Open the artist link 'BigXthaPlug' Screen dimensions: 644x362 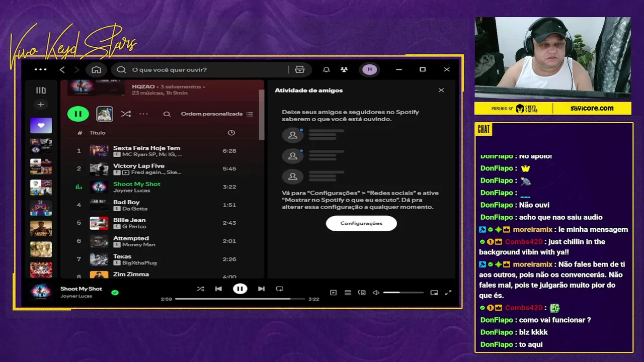tap(139, 263)
